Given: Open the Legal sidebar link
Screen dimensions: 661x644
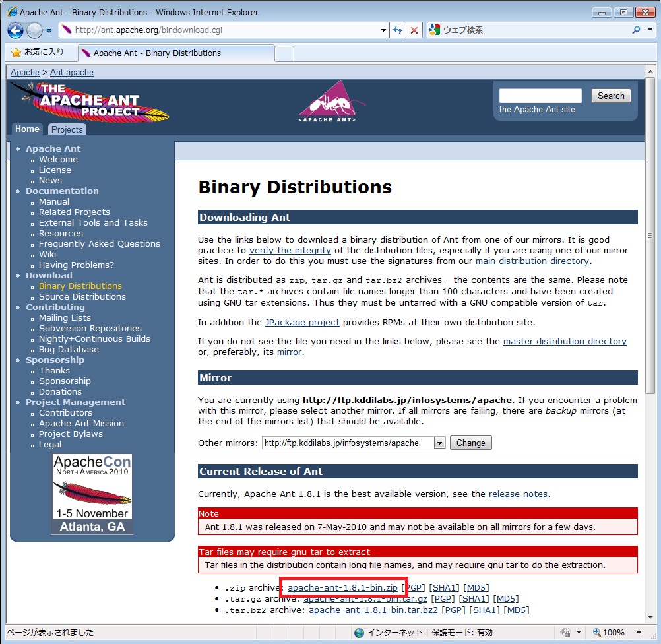Looking at the screenshot, I should [50, 445].
